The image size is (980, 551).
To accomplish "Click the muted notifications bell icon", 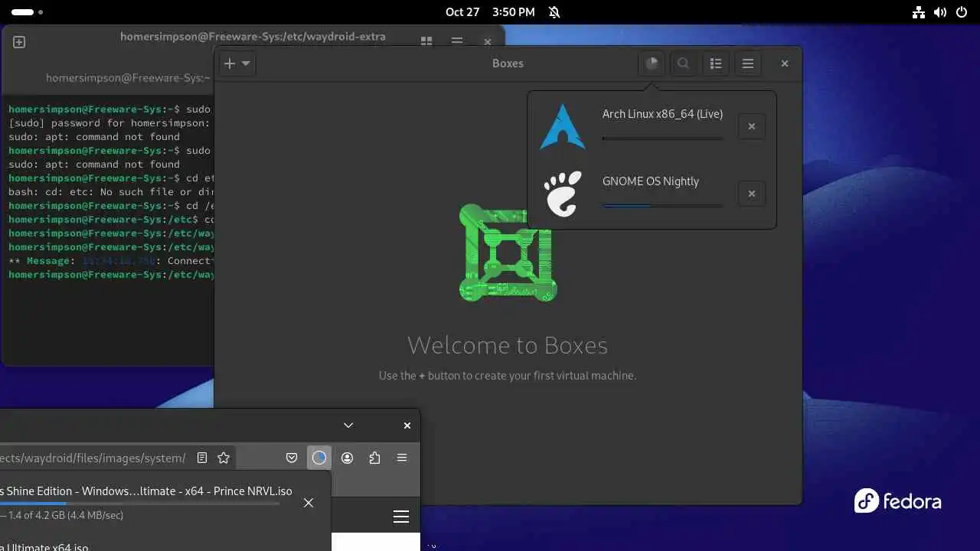I will [554, 12].
